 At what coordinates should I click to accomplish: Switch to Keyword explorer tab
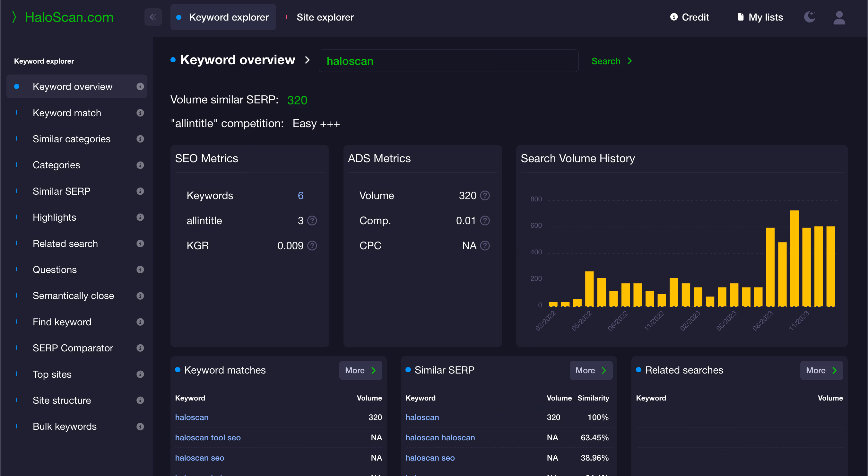point(223,17)
